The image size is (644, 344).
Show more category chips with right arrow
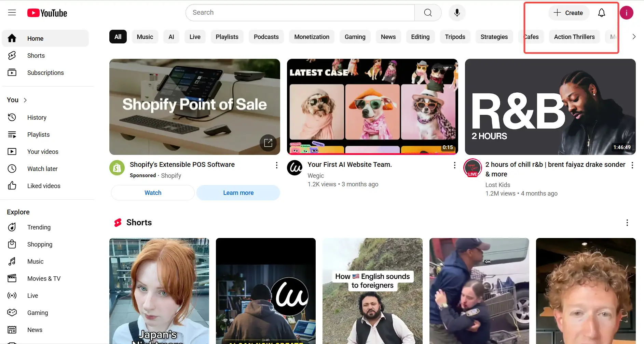click(x=634, y=37)
